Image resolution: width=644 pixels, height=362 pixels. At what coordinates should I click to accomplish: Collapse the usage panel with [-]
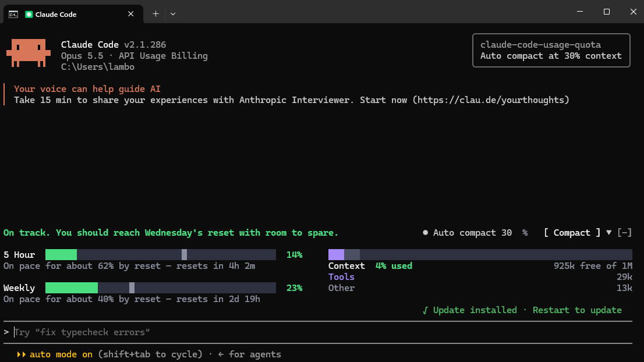point(625,233)
